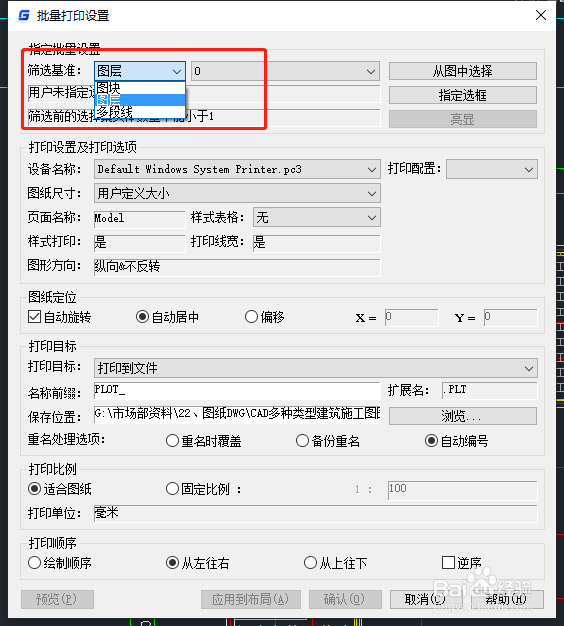Open the 样式表格 dropdown

(317, 218)
